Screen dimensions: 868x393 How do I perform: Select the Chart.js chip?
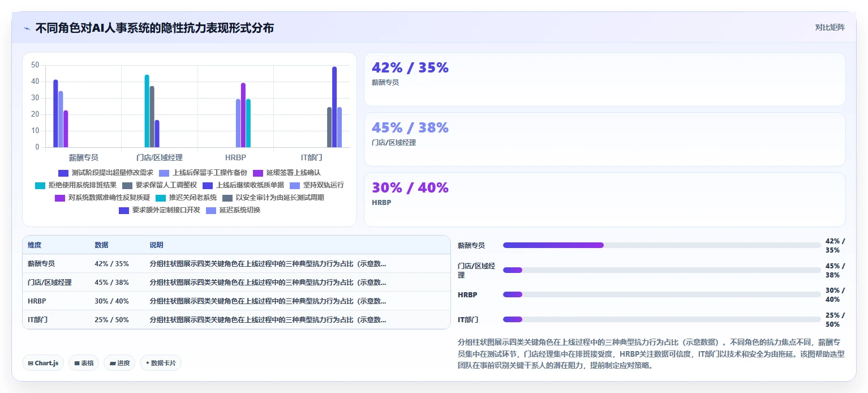pyautogui.click(x=43, y=363)
